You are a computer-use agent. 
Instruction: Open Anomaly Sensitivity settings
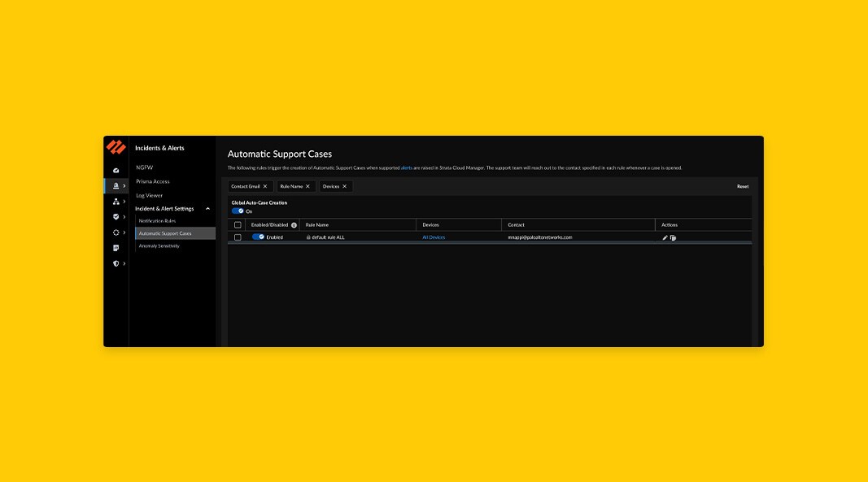pyautogui.click(x=159, y=245)
